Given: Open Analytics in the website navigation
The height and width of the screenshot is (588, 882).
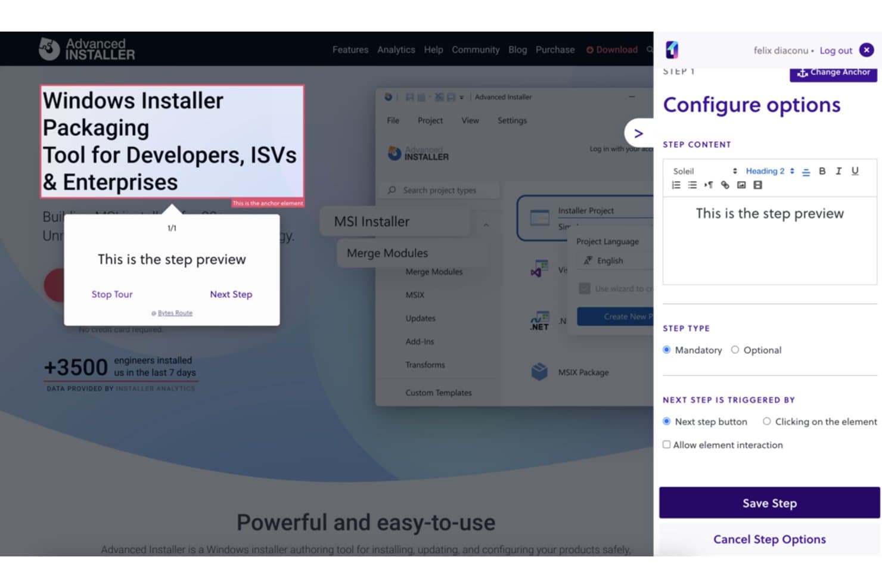Looking at the screenshot, I should pyautogui.click(x=396, y=49).
